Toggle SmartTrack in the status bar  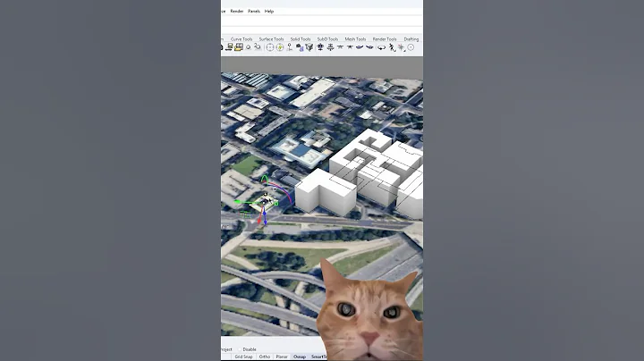[x=318, y=357]
